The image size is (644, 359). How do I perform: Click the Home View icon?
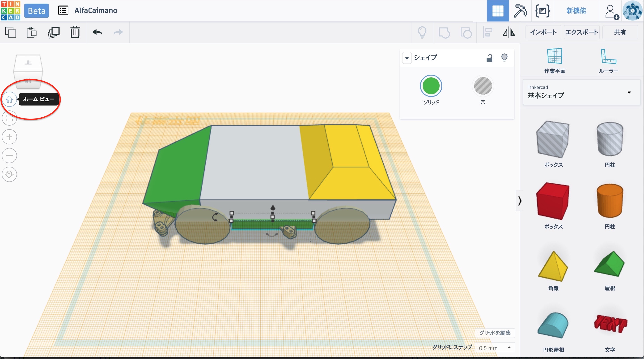pos(9,99)
